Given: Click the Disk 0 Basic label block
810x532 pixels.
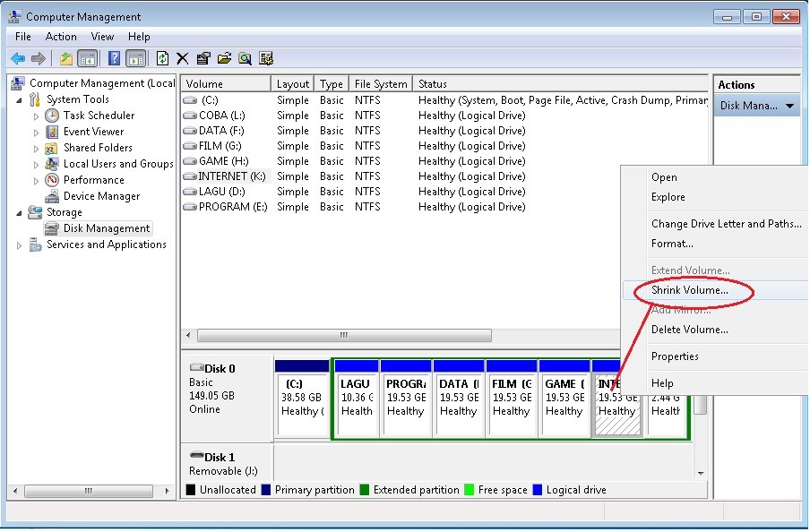Looking at the screenshot, I should 227,398.
